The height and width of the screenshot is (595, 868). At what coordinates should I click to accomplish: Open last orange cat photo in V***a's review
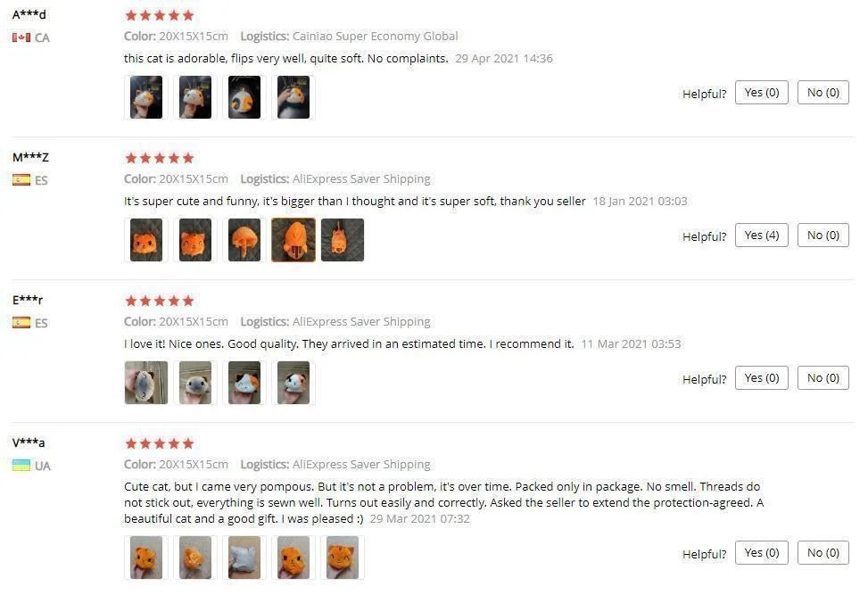tap(342, 558)
